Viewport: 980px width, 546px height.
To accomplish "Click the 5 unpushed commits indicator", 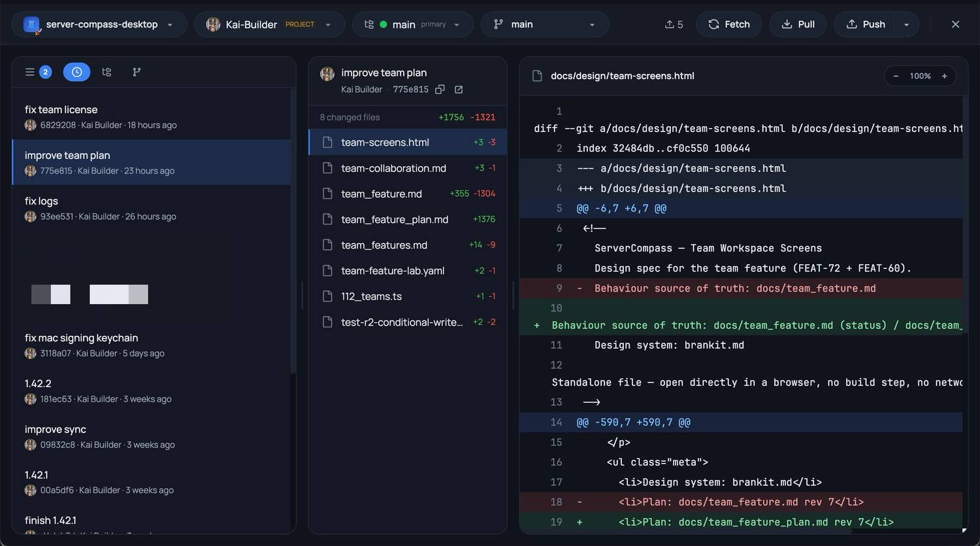I will [x=674, y=24].
